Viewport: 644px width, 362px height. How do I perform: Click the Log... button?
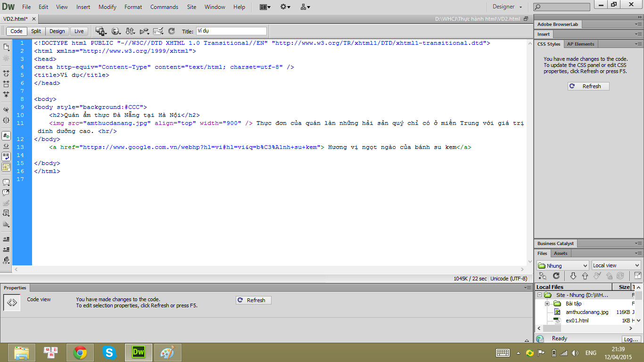click(631, 339)
